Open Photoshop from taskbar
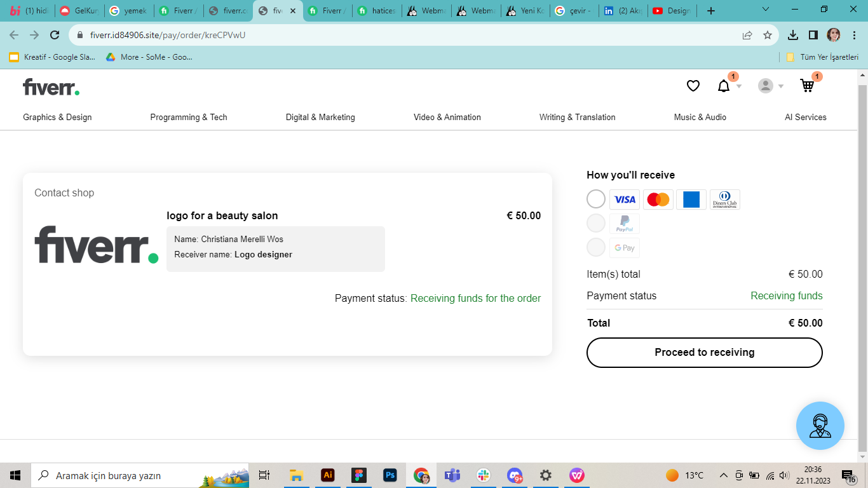Screen dimensions: 868x488 (x=390, y=475)
